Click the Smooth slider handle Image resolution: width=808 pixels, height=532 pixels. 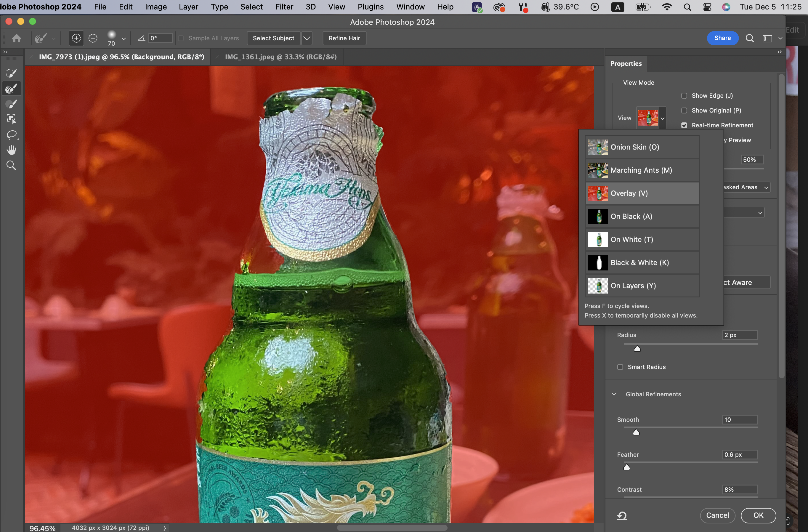click(636, 432)
